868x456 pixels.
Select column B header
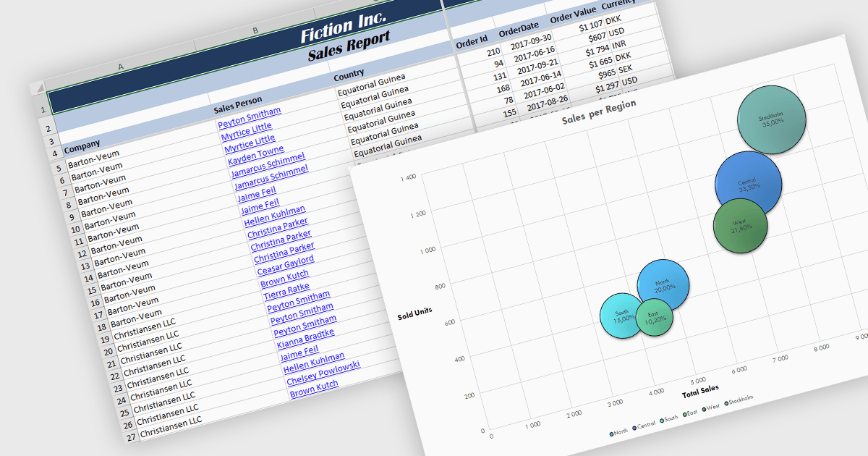click(255, 30)
